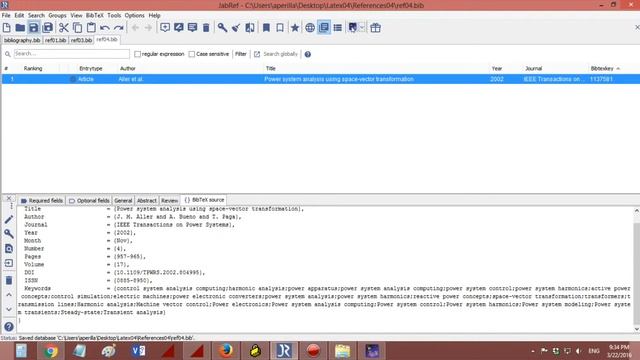Undo the last action
The image size is (640, 360).
tap(105, 28)
